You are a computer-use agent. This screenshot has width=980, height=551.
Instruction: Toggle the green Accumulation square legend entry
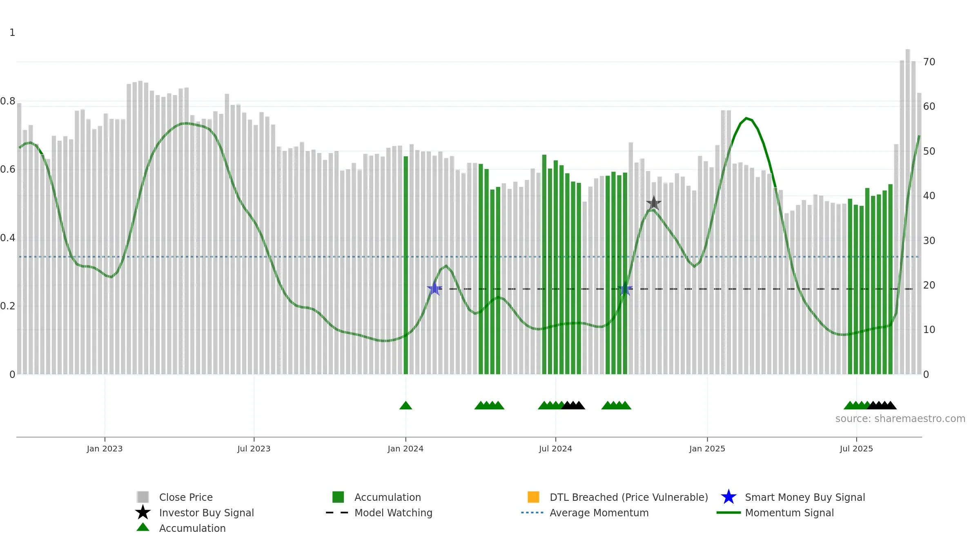pos(376,497)
